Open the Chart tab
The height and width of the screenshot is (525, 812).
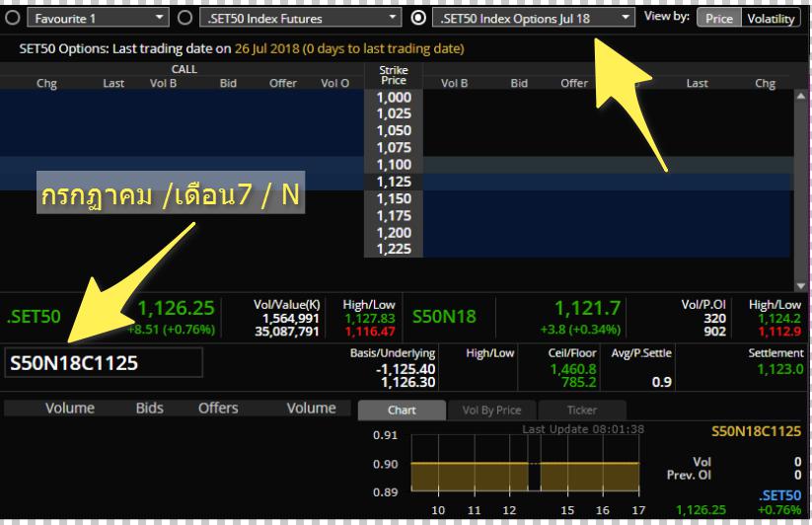coord(402,411)
